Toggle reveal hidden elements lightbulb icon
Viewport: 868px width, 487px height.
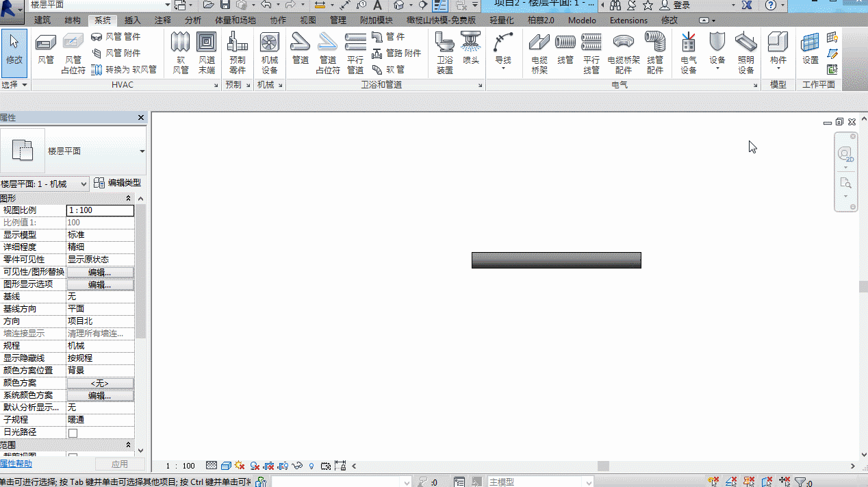311,466
